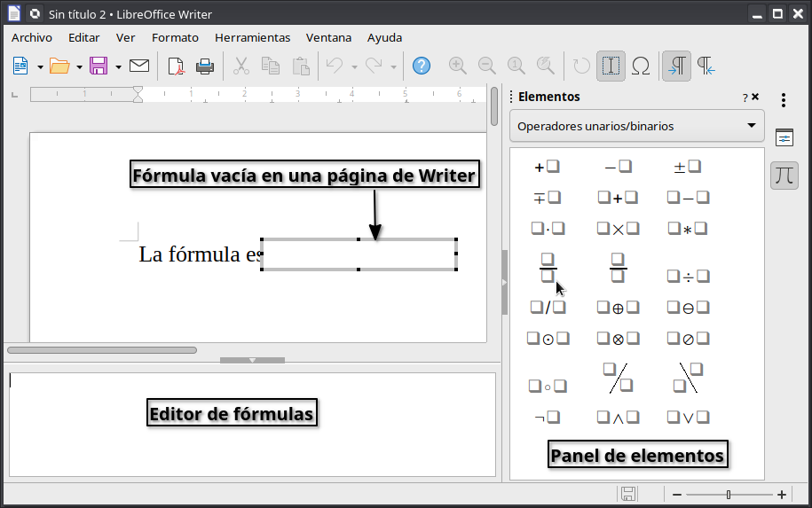Insert the dot multiplication operator
This screenshot has height=508, width=812.
click(x=548, y=229)
